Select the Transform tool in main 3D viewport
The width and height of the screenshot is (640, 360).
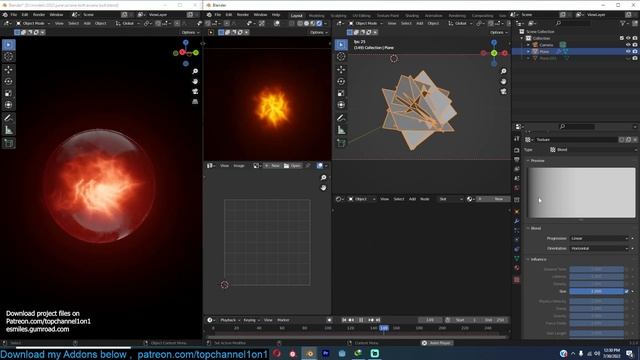pyautogui.click(x=341, y=105)
